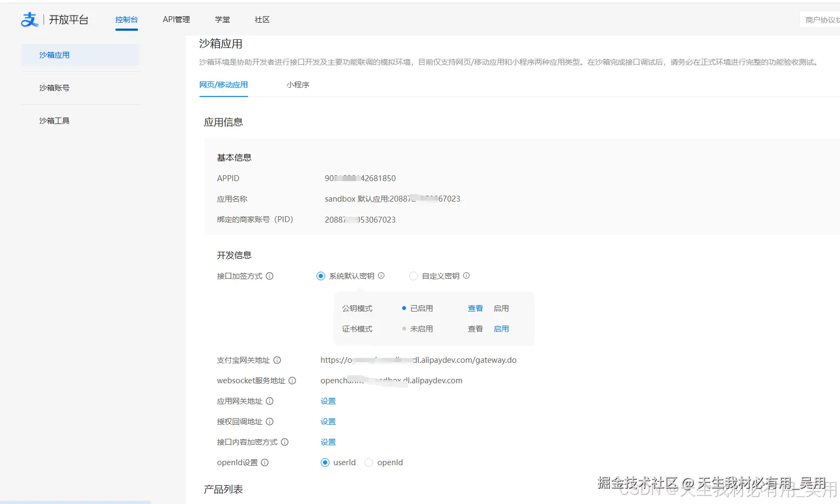
Task: Click 查看 link for 公钥模式
Action: (476, 308)
